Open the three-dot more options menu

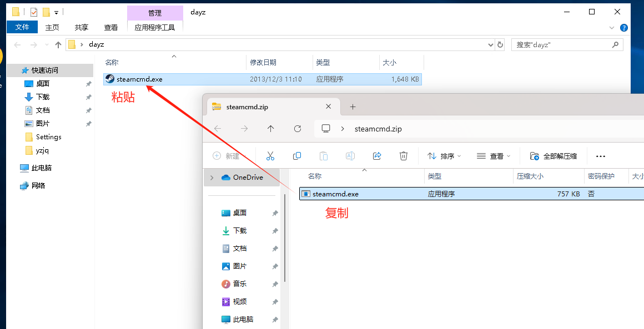[x=601, y=156]
